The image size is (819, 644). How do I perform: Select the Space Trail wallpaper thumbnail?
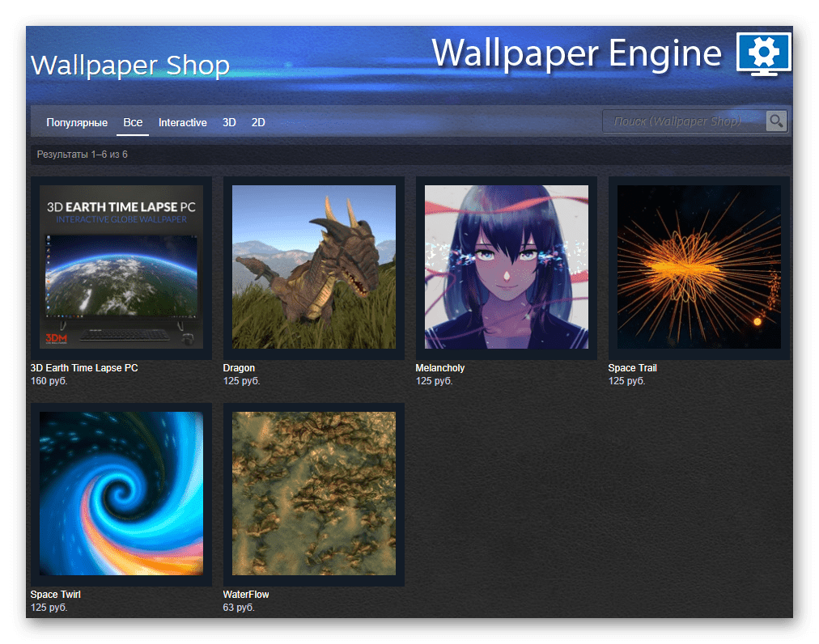699,267
